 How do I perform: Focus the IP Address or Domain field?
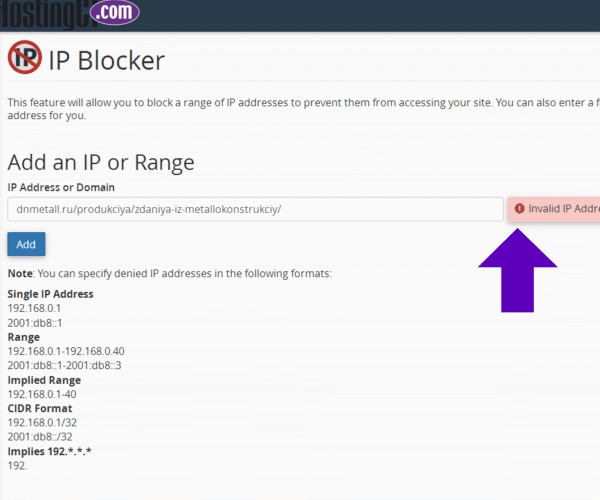pyautogui.click(x=255, y=209)
